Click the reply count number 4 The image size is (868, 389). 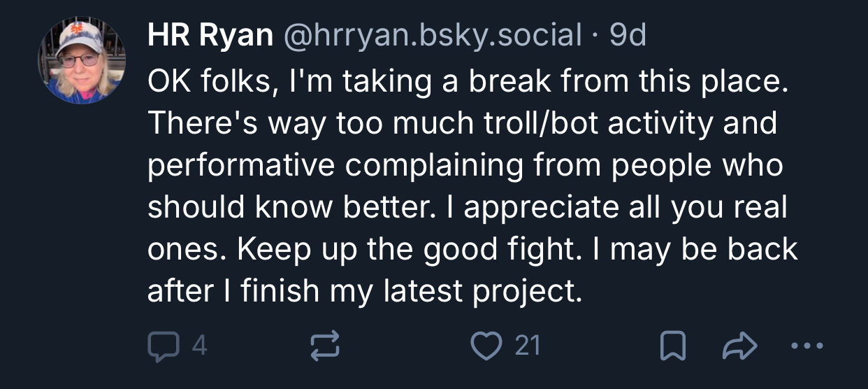pos(198,346)
